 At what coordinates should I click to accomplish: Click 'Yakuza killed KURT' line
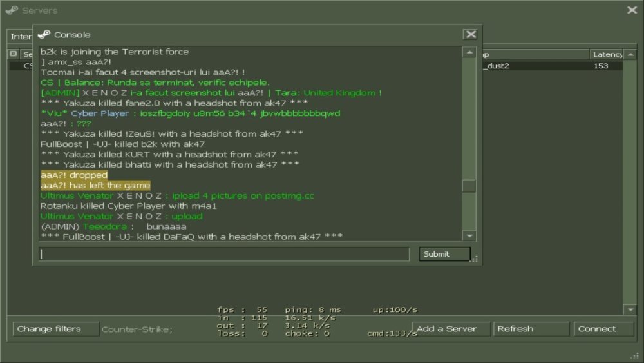169,155
